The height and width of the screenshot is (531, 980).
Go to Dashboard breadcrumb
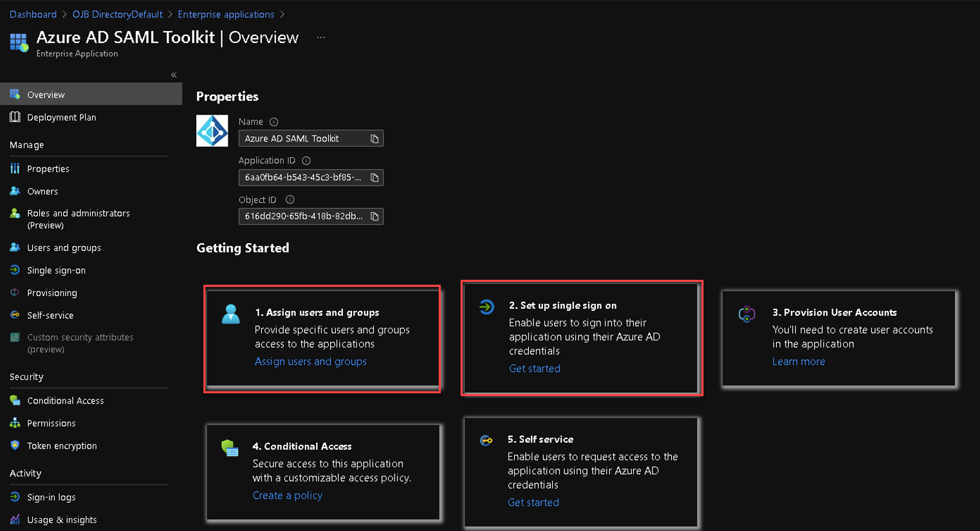click(x=33, y=14)
